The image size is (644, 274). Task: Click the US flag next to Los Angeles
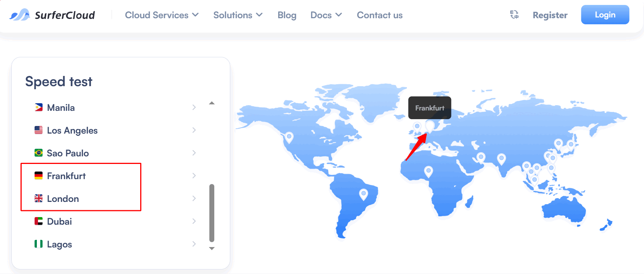point(38,130)
